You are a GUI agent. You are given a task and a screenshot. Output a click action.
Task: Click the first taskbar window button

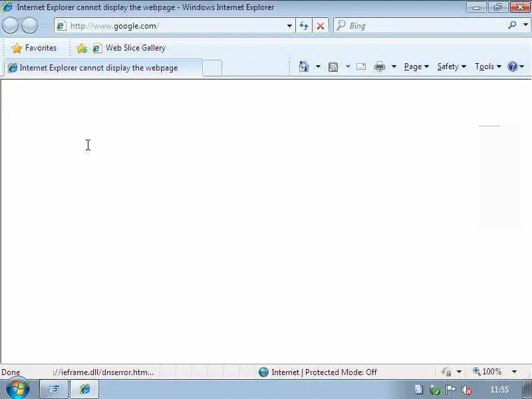[55, 389]
